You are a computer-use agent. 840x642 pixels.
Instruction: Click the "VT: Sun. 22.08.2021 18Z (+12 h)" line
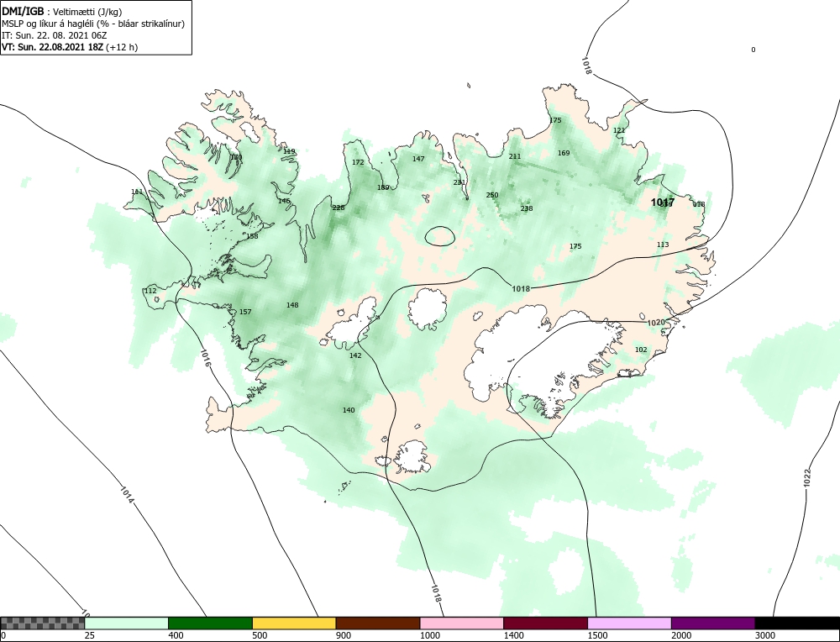coord(70,47)
